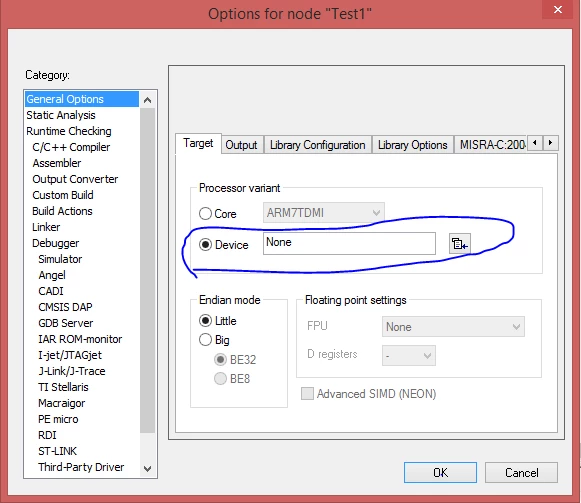Select I-jet/JTAGjet category
Viewport: 581px width, 503px height.
click(70, 355)
